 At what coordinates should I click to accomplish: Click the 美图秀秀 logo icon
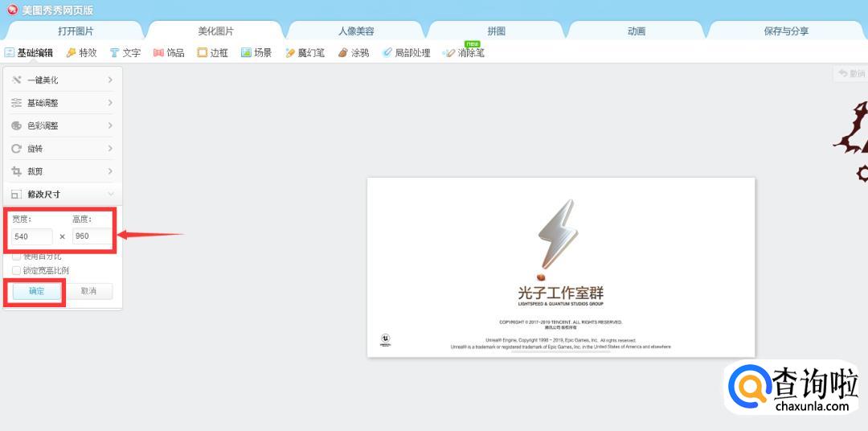(12, 10)
